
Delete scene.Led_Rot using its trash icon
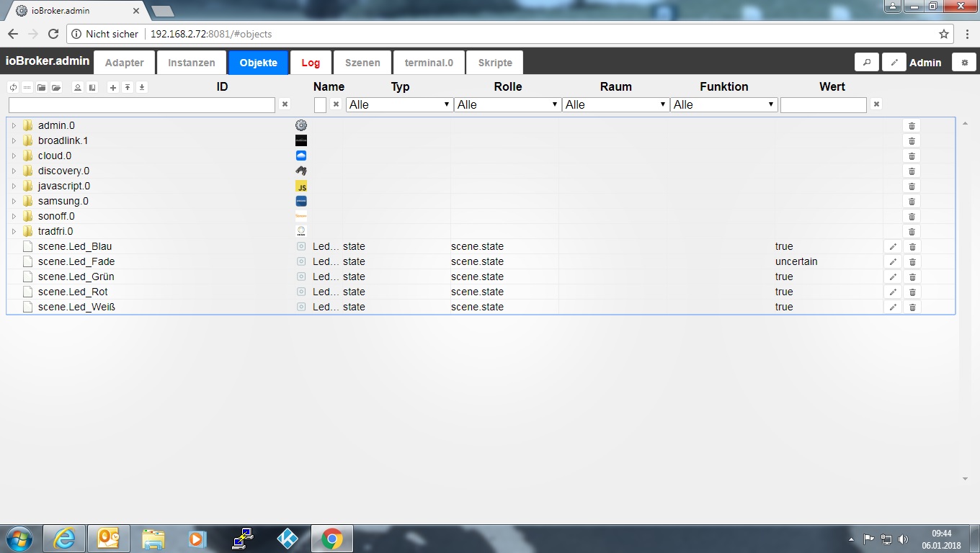tap(912, 292)
